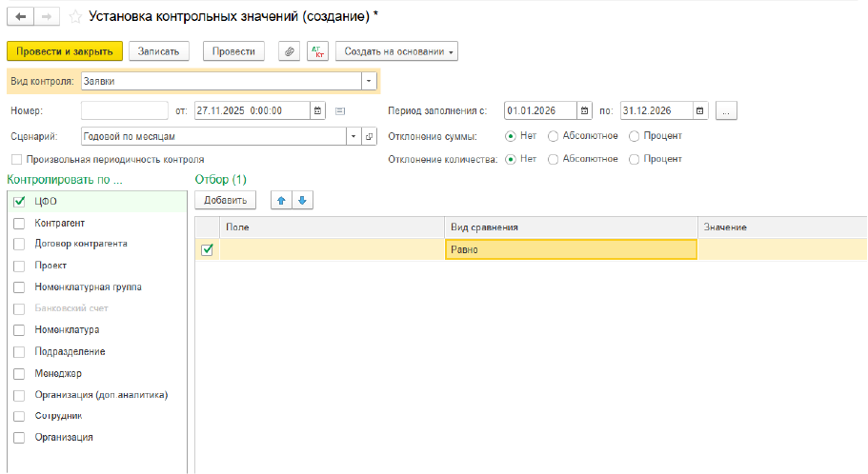
Task: Open calendar for period start date
Action: (585, 110)
